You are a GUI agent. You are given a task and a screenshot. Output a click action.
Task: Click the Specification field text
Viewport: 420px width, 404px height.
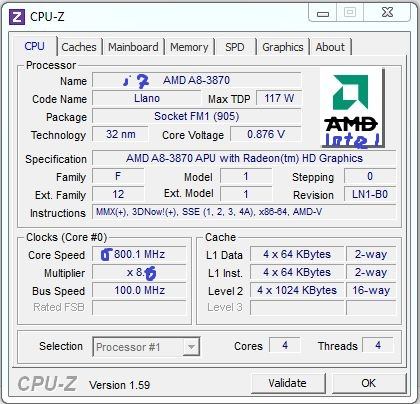coord(244,158)
